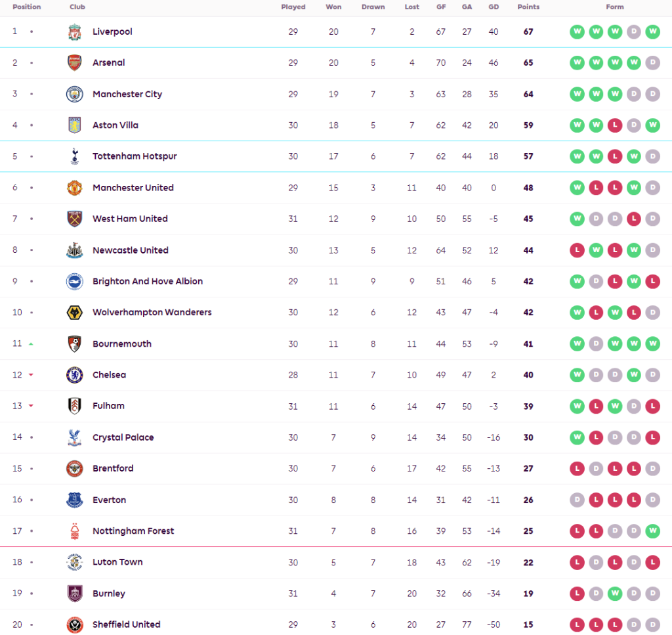Click the Points column header
Viewport: 672px width, 635px height.
pos(528,7)
